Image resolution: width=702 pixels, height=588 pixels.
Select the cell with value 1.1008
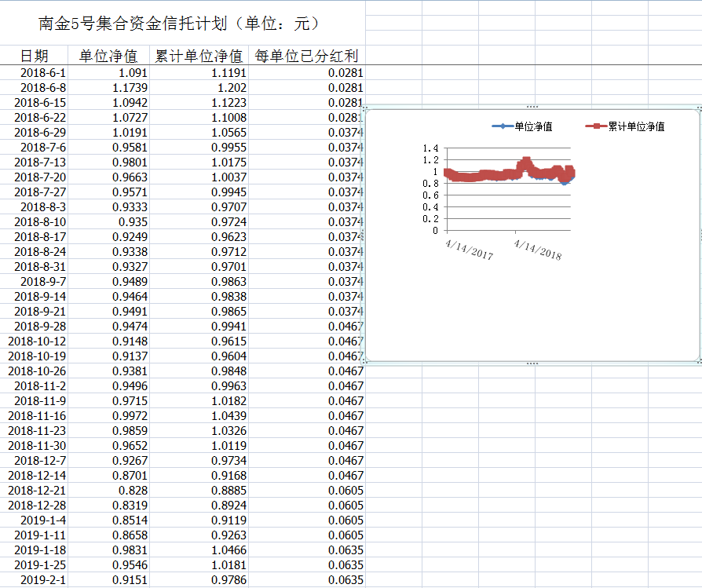coord(199,117)
